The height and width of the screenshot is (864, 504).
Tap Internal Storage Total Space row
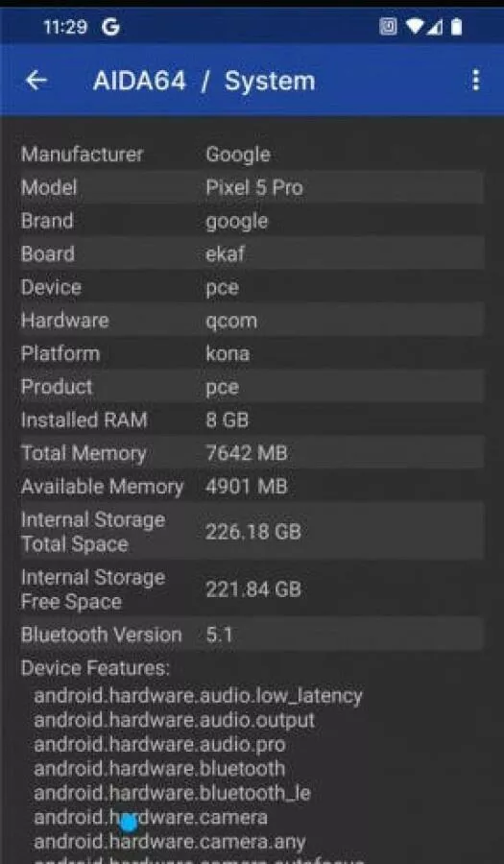[252, 531]
